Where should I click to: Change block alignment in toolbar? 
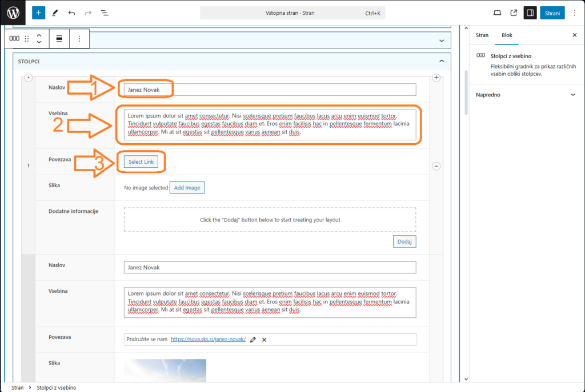59,39
